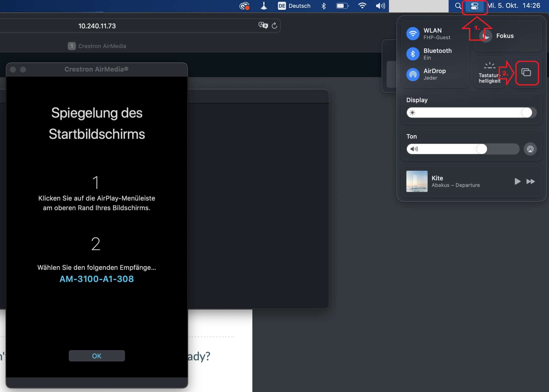Click the translate page icon in address bar
This screenshot has height=392, width=549.
point(263,26)
